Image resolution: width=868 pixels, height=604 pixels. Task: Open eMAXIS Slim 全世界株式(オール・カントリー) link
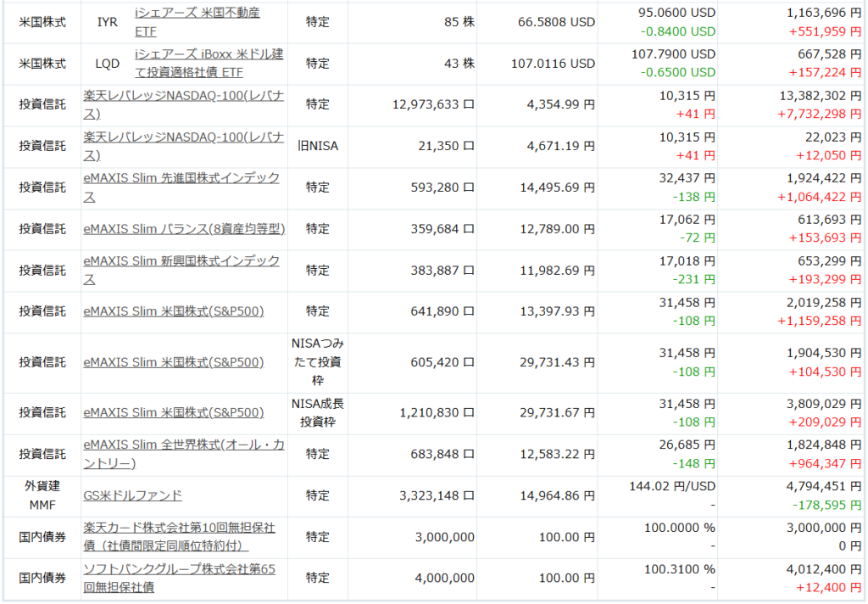tap(184, 455)
